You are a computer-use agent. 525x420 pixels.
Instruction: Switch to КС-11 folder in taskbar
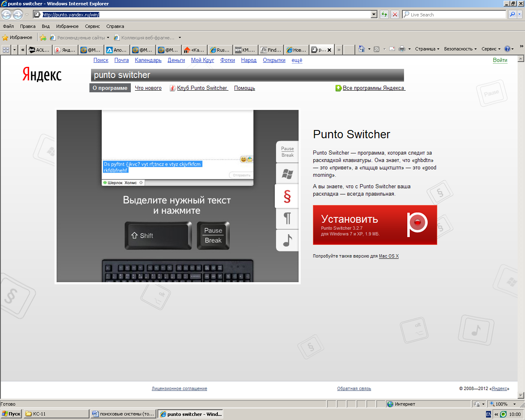(56, 414)
